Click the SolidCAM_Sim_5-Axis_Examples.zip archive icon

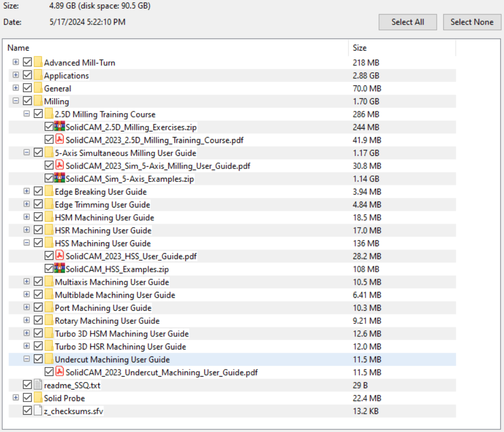coord(59,178)
